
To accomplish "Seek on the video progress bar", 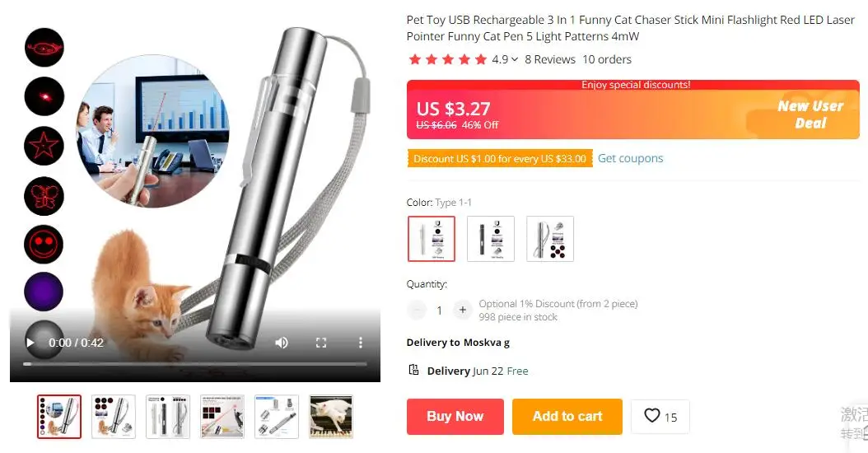I will pos(195,364).
